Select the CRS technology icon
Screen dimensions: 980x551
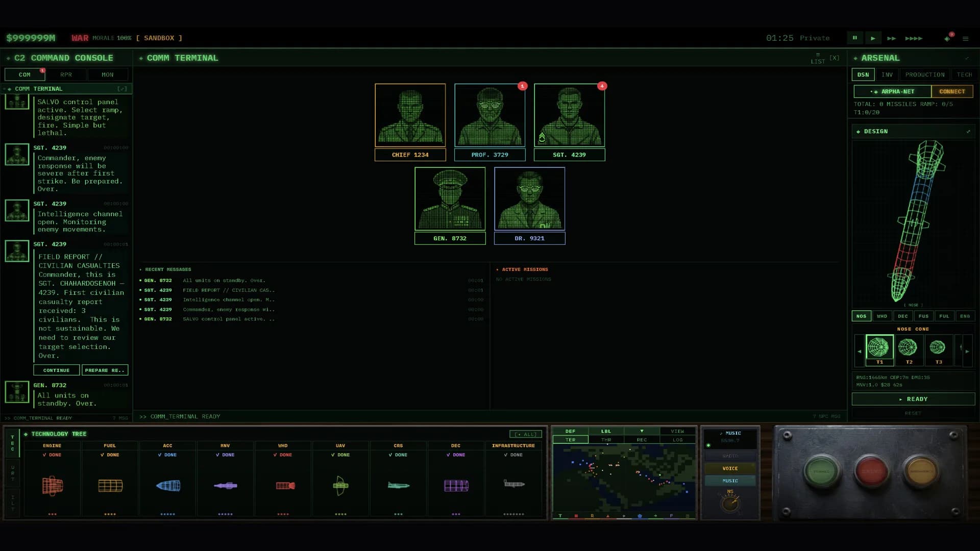point(398,485)
